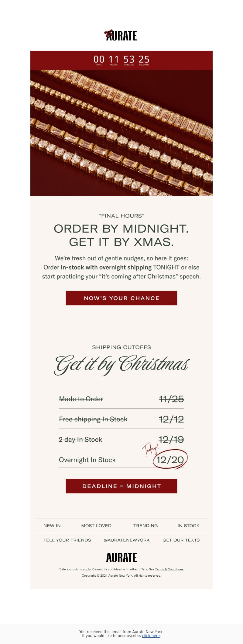The image size is (243, 644).
Task: Click the unsubscribe 'click here' link
Action: pos(151,636)
